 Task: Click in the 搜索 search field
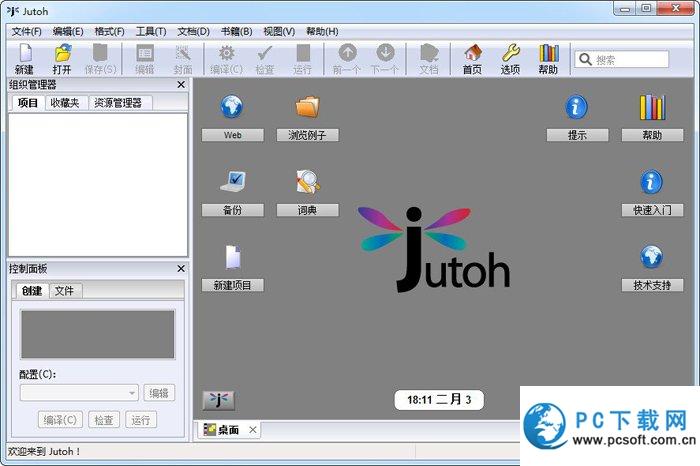click(622, 59)
